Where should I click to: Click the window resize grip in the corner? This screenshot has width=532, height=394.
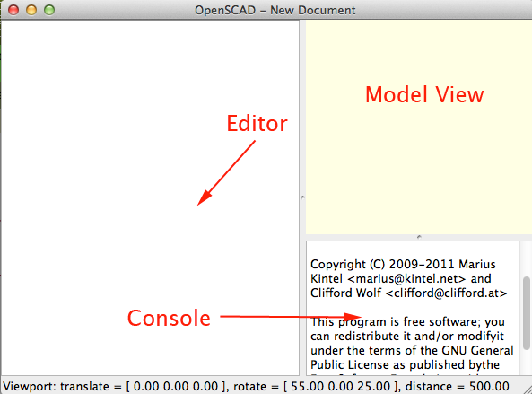[527, 389]
